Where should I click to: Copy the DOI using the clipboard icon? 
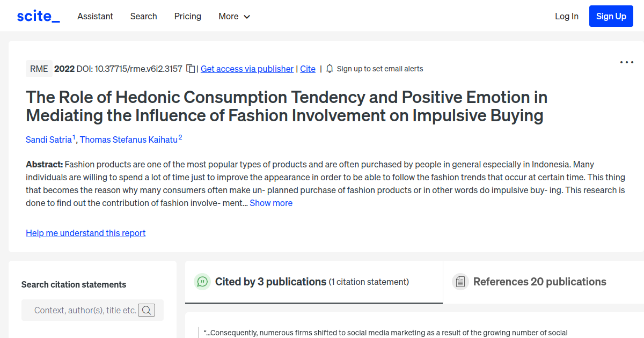pos(190,69)
